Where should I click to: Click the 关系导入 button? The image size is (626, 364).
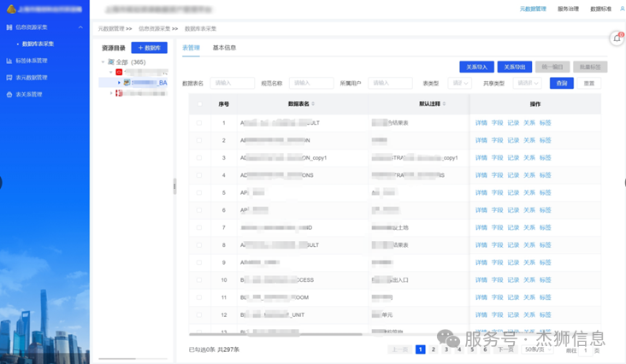tap(476, 67)
